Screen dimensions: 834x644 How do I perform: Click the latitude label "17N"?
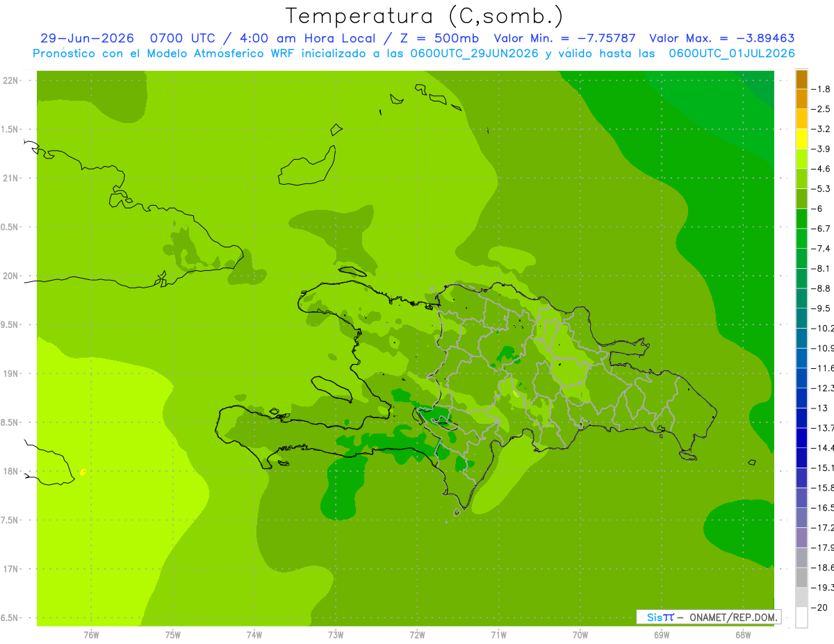pyautogui.click(x=12, y=570)
